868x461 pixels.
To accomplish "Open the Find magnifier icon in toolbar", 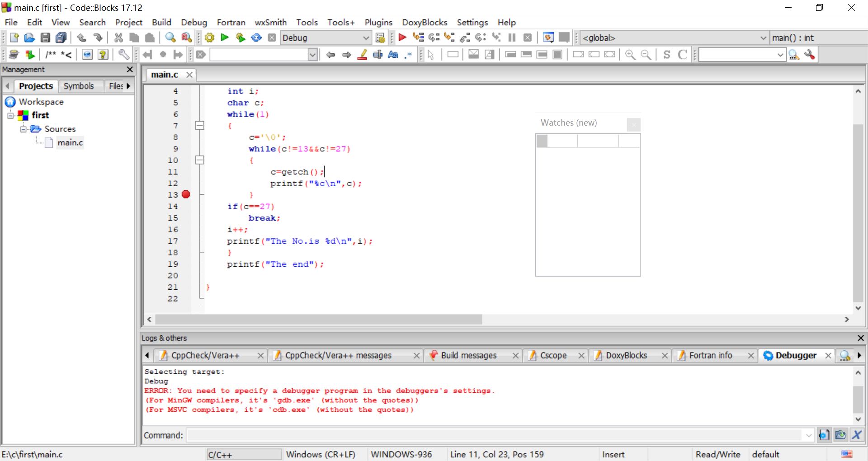I will [170, 38].
